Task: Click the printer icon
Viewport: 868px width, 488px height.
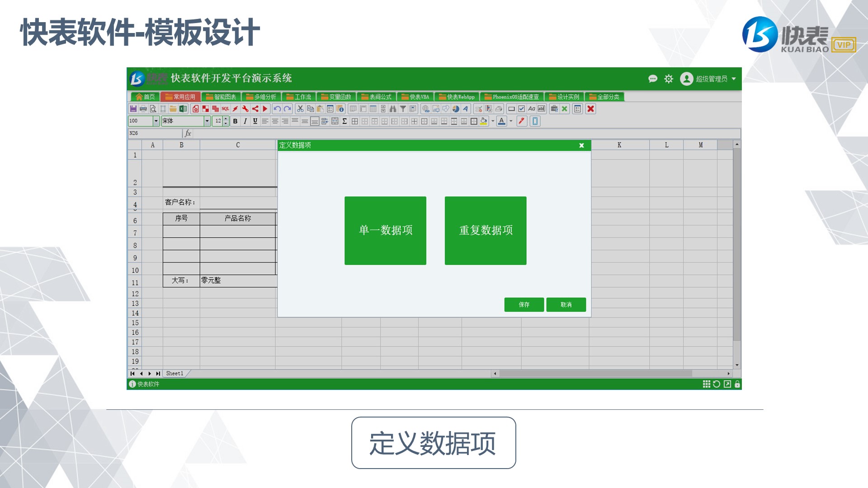Action: (x=143, y=109)
